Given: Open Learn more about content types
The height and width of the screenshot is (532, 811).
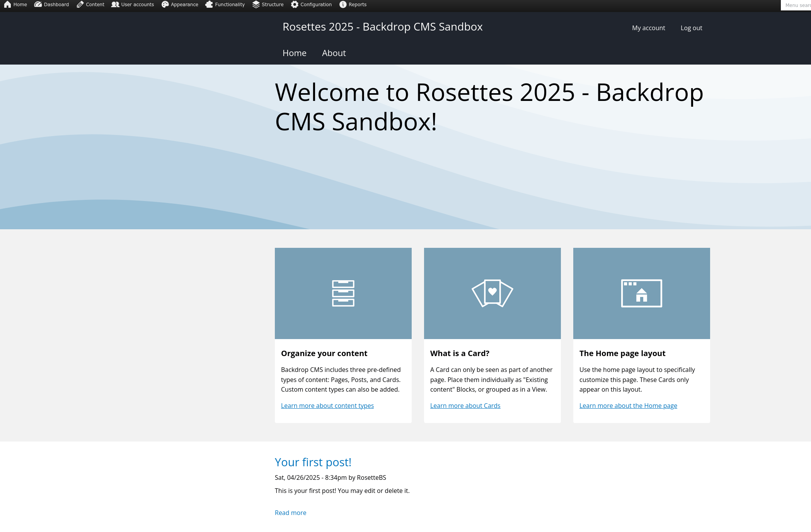Looking at the screenshot, I should pyautogui.click(x=327, y=406).
